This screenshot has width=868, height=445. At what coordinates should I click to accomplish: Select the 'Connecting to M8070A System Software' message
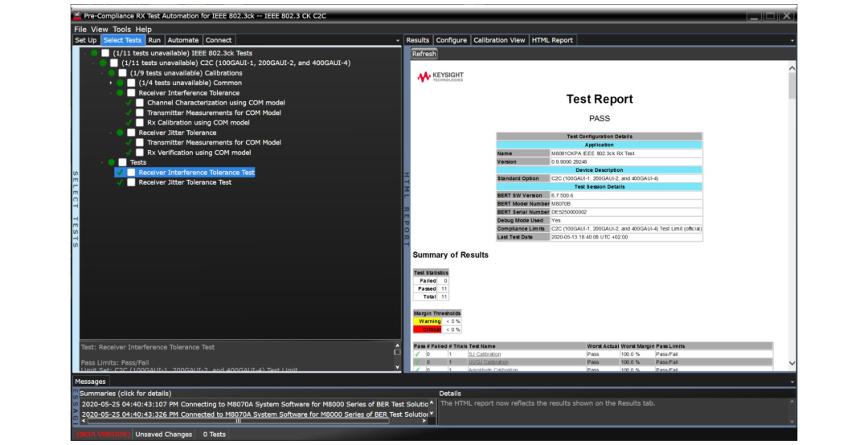(255, 404)
